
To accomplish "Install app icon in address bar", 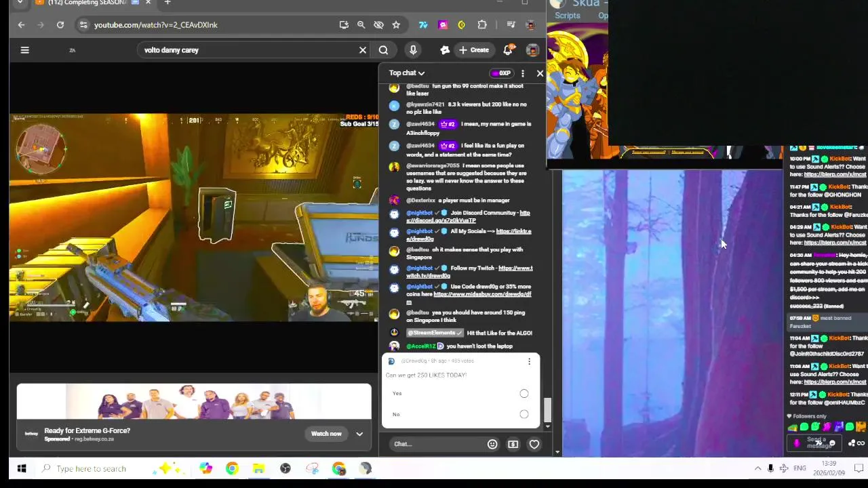I will pyautogui.click(x=344, y=25).
